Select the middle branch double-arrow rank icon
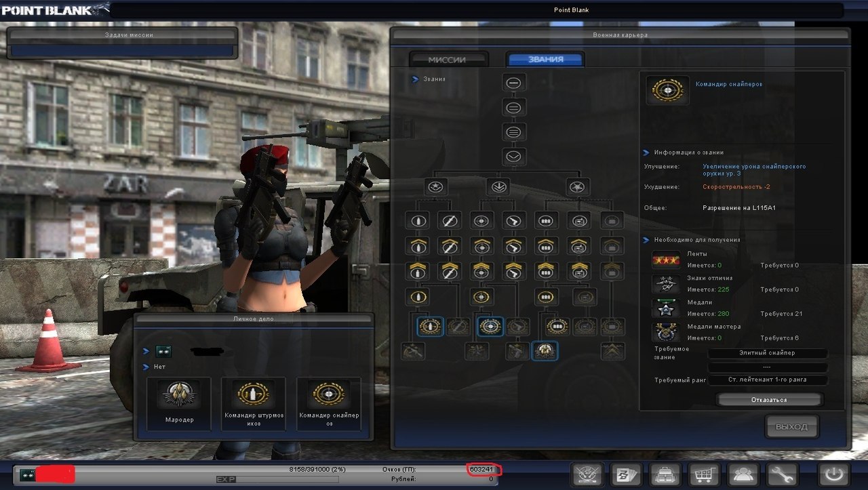This screenshot has width=868, height=490. click(x=498, y=187)
